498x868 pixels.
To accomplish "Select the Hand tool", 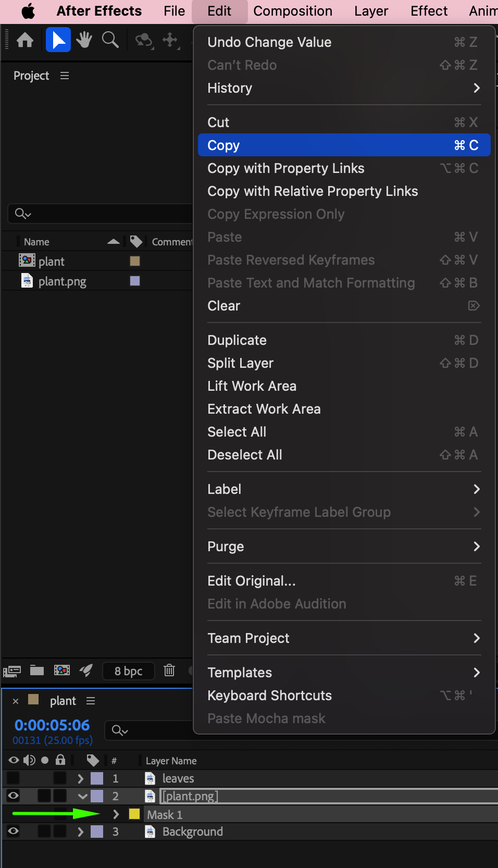I will [x=84, y=40].
